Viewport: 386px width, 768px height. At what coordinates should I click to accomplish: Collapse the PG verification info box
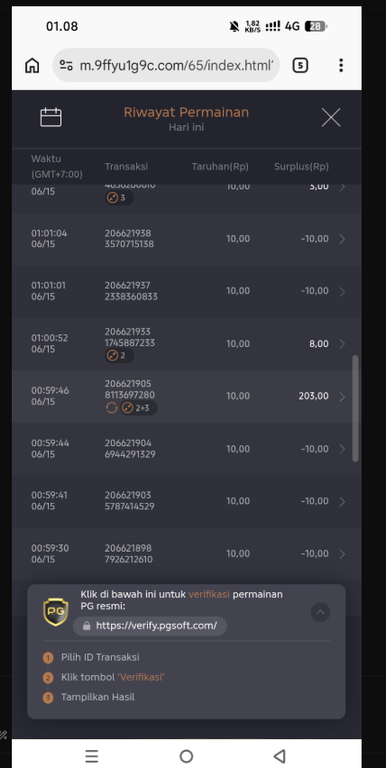pos(320,612)
